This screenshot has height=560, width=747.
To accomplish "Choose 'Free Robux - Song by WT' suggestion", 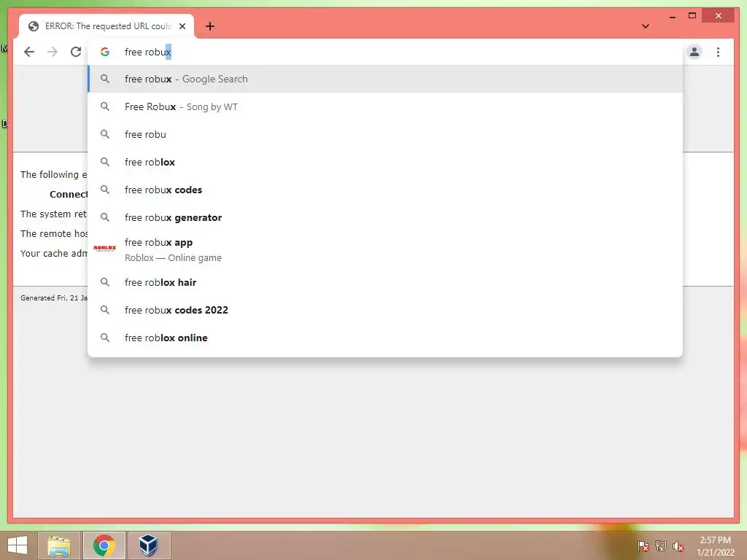I will point(385,106).
